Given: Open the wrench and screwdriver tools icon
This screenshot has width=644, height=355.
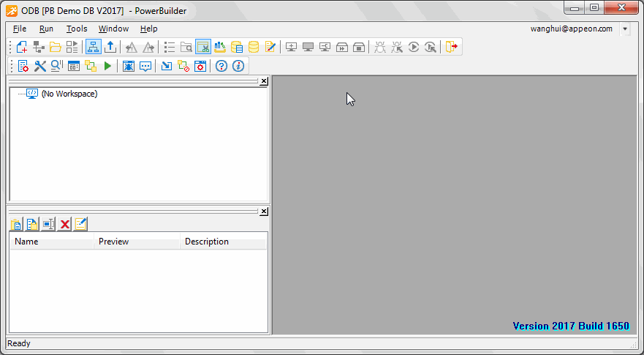Looking at the screenshot, I should click(x=39, y=67).
